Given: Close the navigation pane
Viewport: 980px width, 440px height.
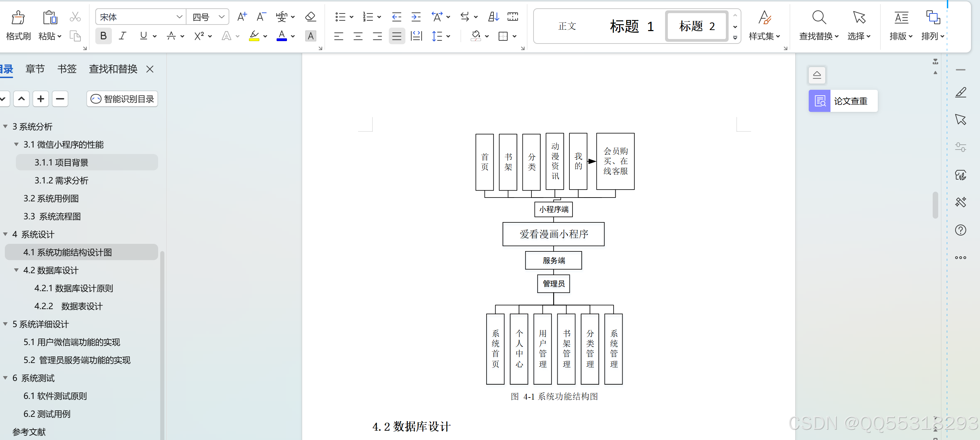Looking at the screenshot, I should 150,69.
